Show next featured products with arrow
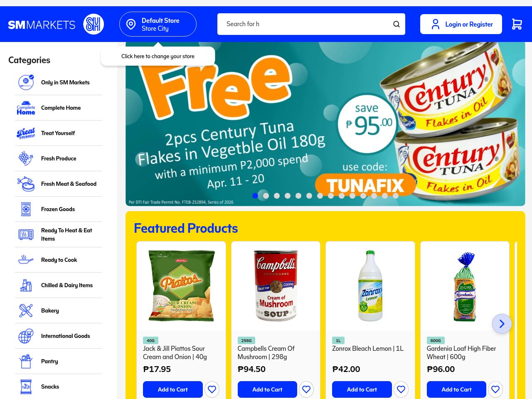Image resolution: width=532 pixels, height=399 pixels. tap(502, 324)
